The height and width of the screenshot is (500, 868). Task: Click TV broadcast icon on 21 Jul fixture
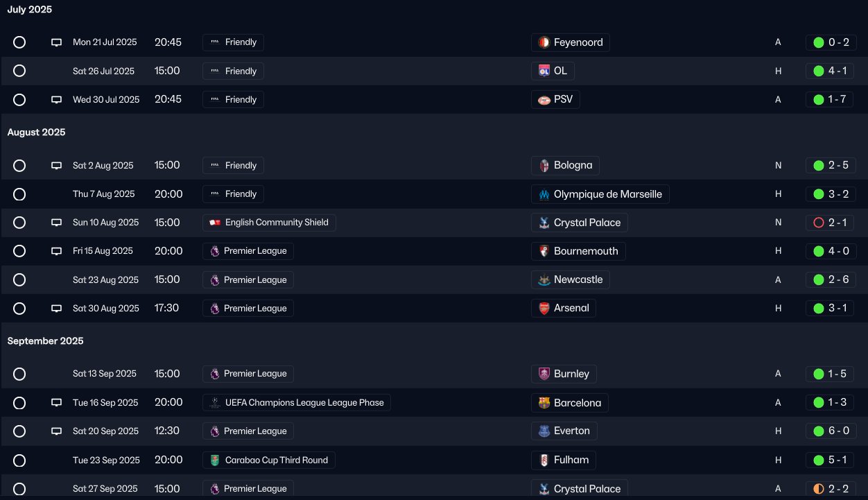click(57, 42)
